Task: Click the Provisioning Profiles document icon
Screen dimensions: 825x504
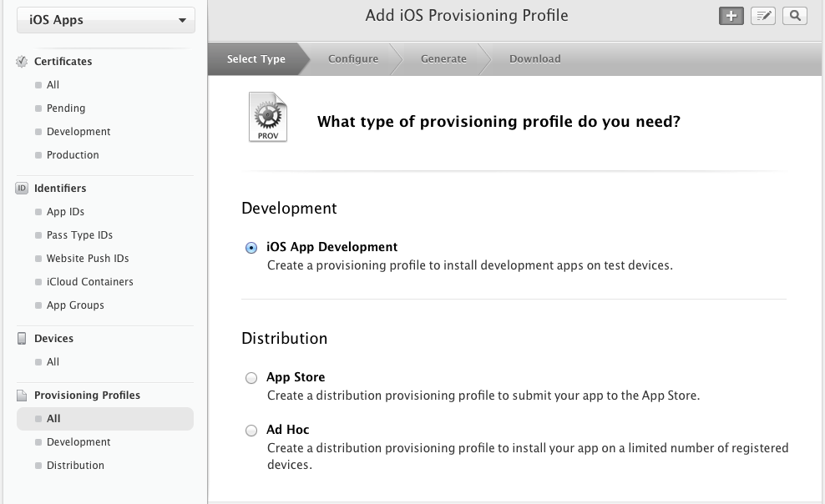Action: click(22, 396)
